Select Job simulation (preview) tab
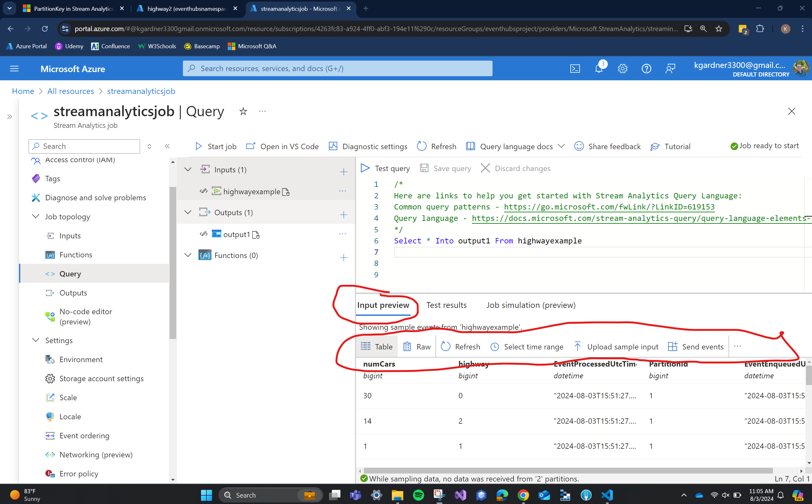The height and width of the screenshot is (504, 812). [531, 305]
